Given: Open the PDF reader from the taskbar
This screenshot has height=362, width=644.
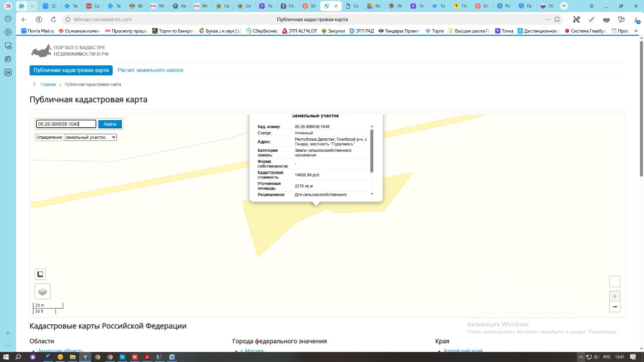Looking at the screenshot, I should 147,357.
